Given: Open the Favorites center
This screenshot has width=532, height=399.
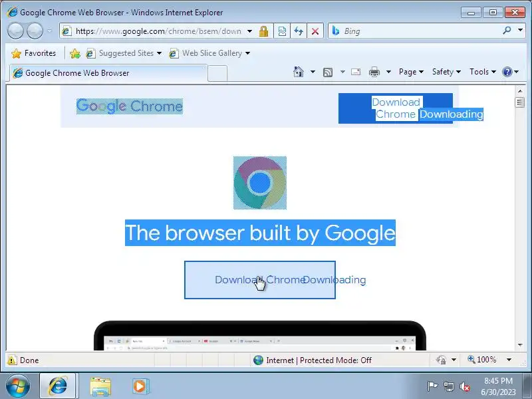Looking at the screenshot, I should [33, 53].
